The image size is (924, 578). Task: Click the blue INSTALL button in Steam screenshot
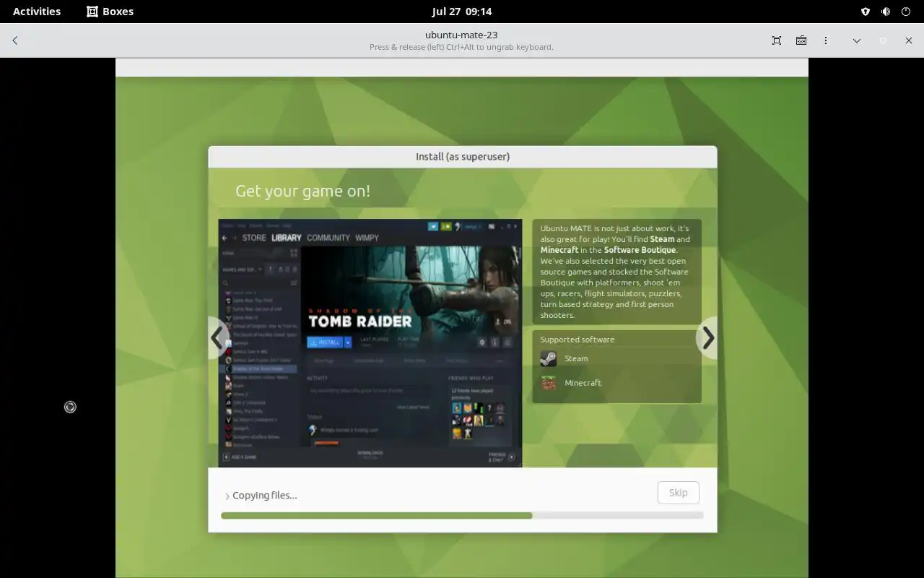coord(326,342)
